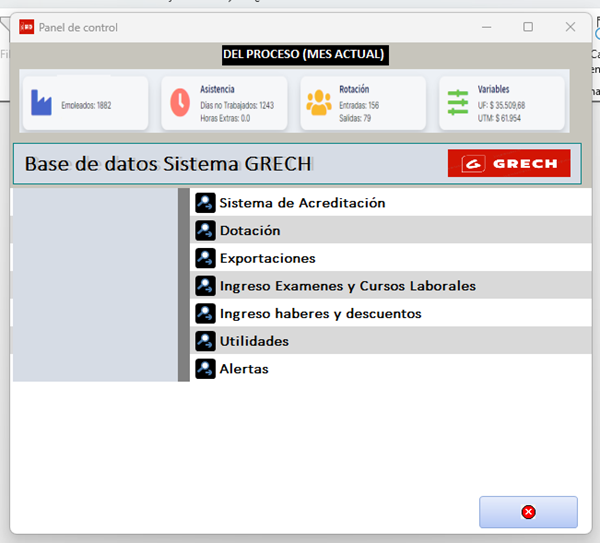Image resolution: width=600 pixels, height=543 pixels.
Task: Click the green sliders Variables icon
Action: pyautogui.click(x=458, y=103)
